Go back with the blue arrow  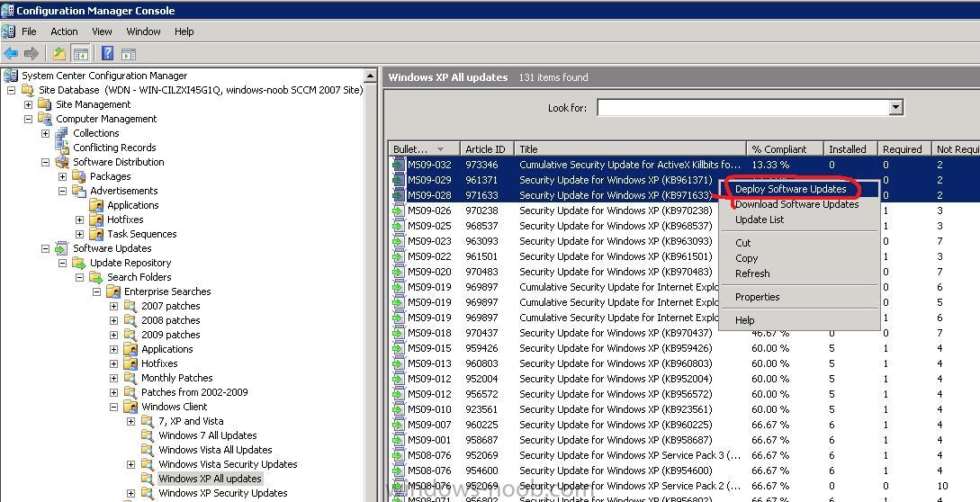[11, 54]
